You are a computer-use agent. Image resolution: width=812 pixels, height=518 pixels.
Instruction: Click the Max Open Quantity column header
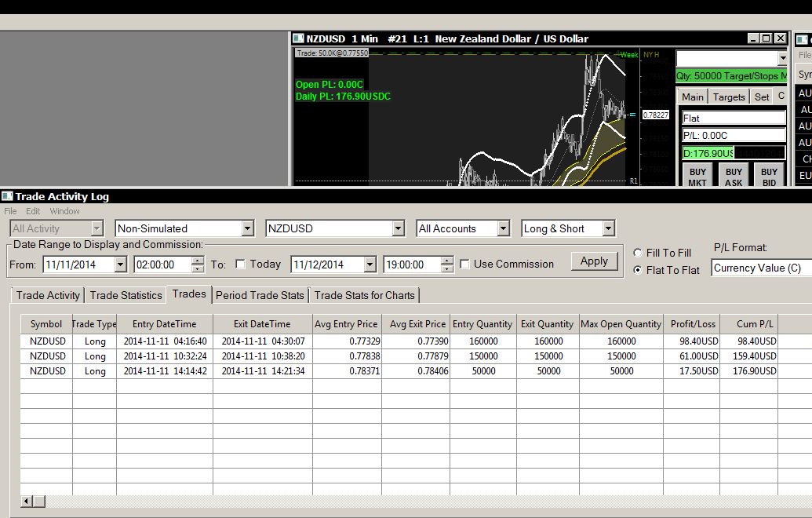point(621,324)
